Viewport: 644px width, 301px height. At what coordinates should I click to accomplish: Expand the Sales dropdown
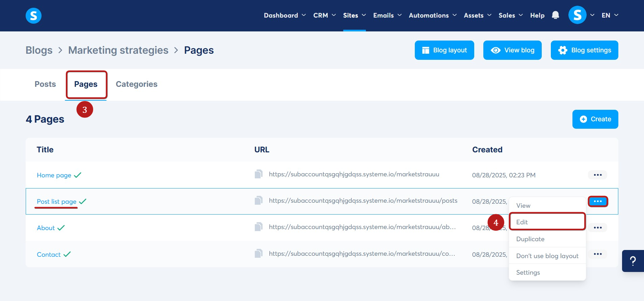[x=511, y=15]
